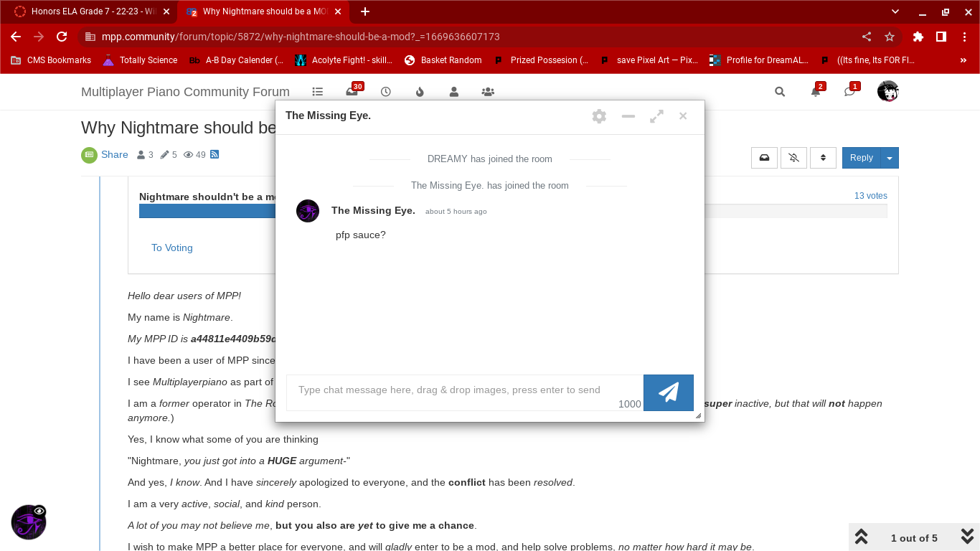Open Basket Random bookmark

pos(443,60)
